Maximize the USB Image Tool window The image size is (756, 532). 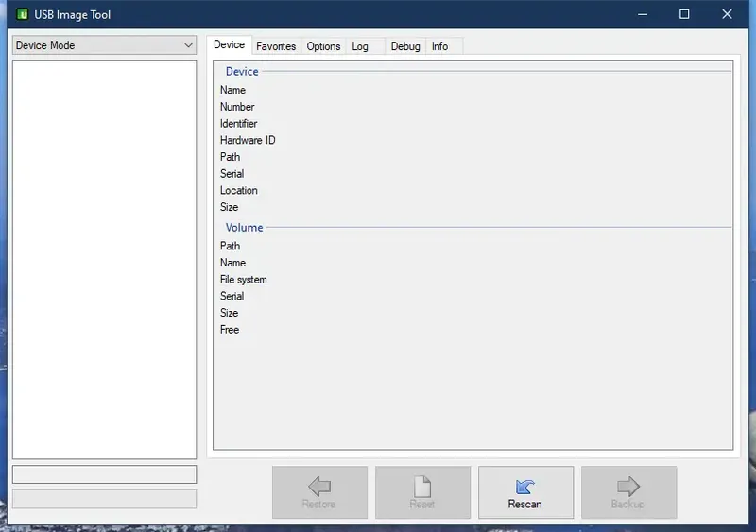click(684, 14)
